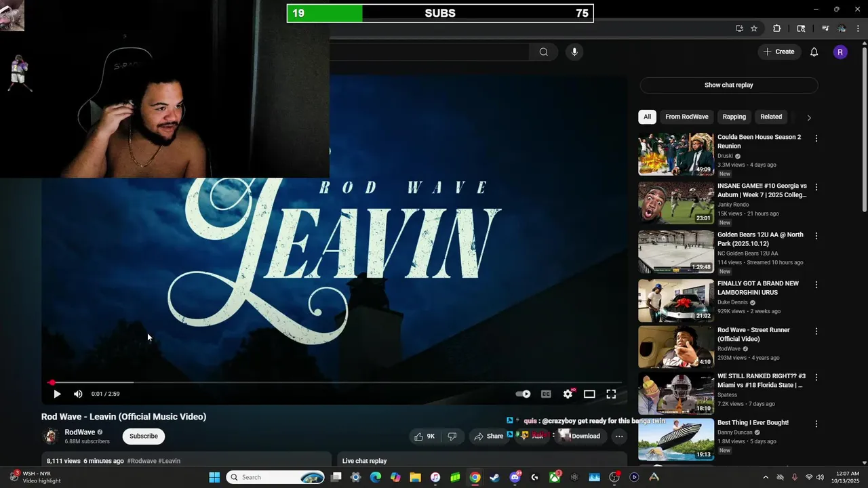Open the WSH - NYR video highlight widget
Screen dimensions: 868x488
pyautogui.click(x=35, y=477)
